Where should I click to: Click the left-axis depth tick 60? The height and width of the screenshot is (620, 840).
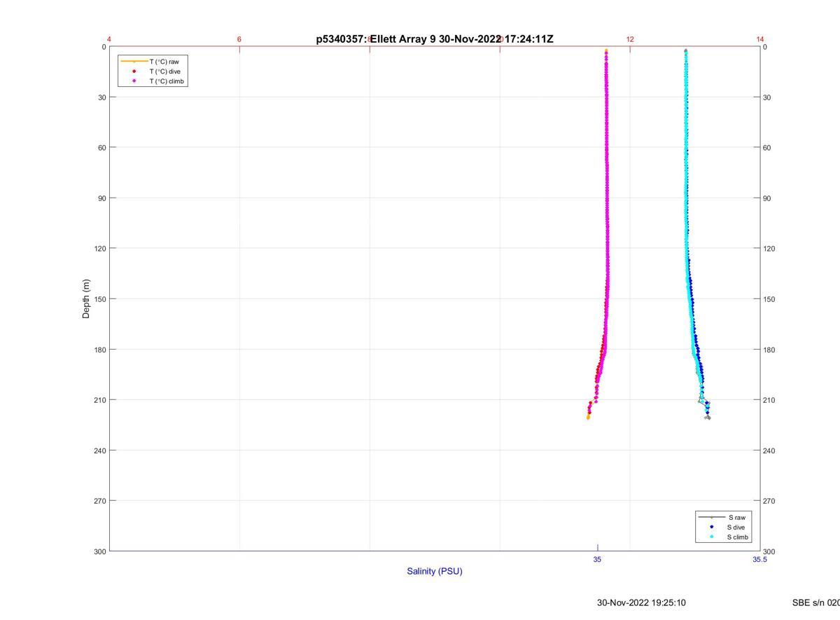tap(102, 148)
